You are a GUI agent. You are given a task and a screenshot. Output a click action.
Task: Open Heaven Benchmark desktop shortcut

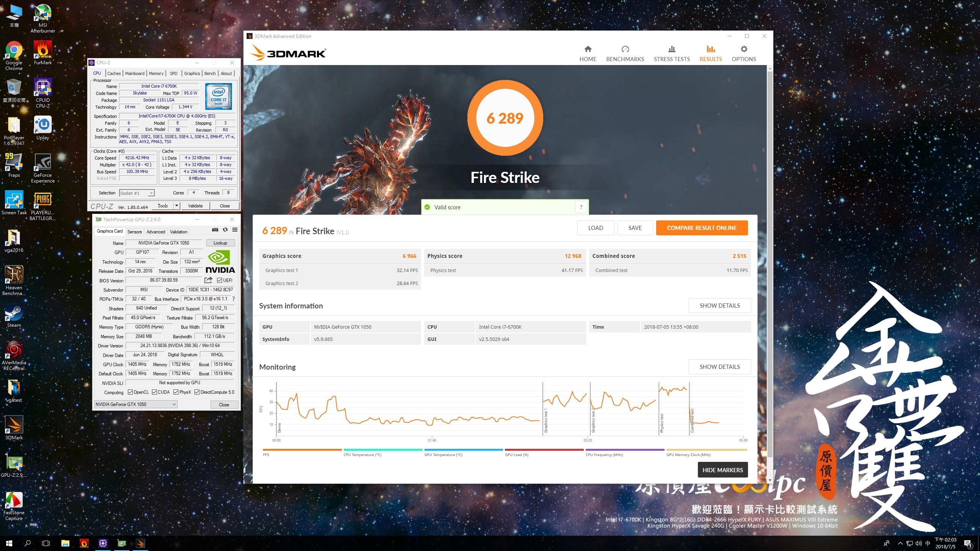(14, 281)
